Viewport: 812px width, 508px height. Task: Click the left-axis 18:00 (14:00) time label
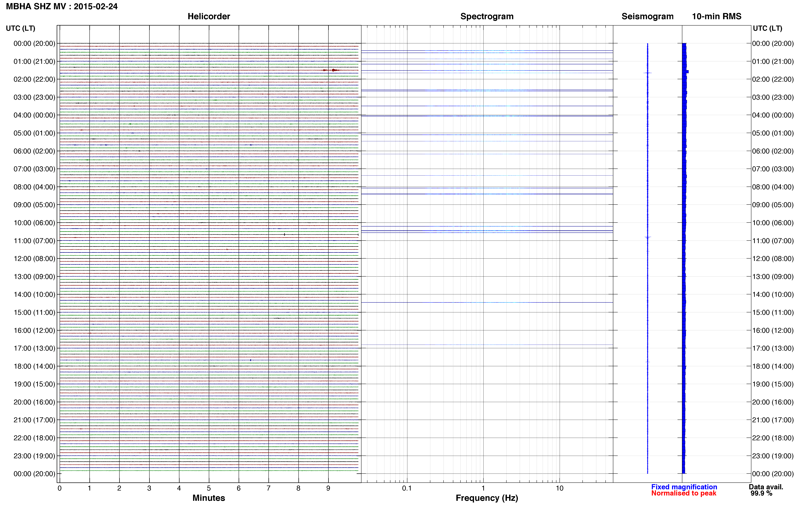click(34, 367)
